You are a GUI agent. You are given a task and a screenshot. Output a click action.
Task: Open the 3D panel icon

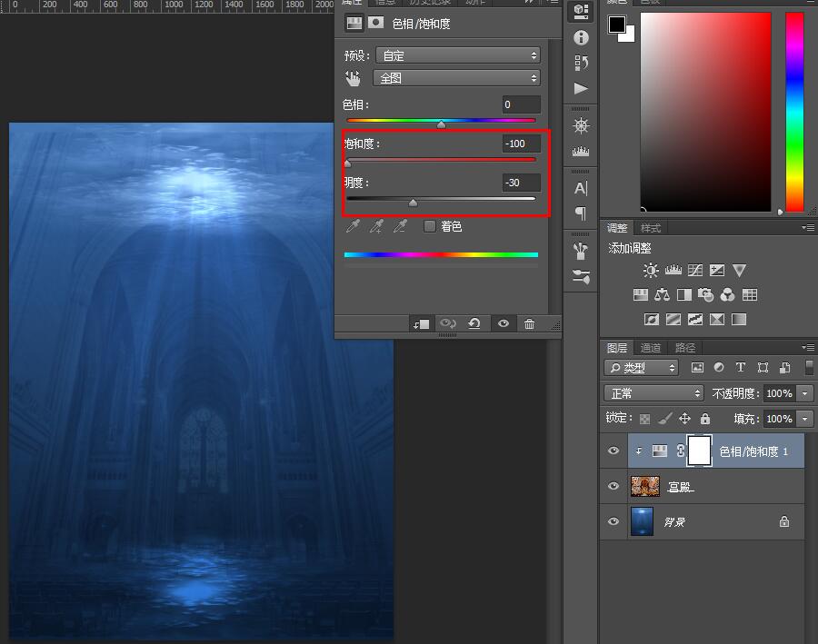[581, 12]
